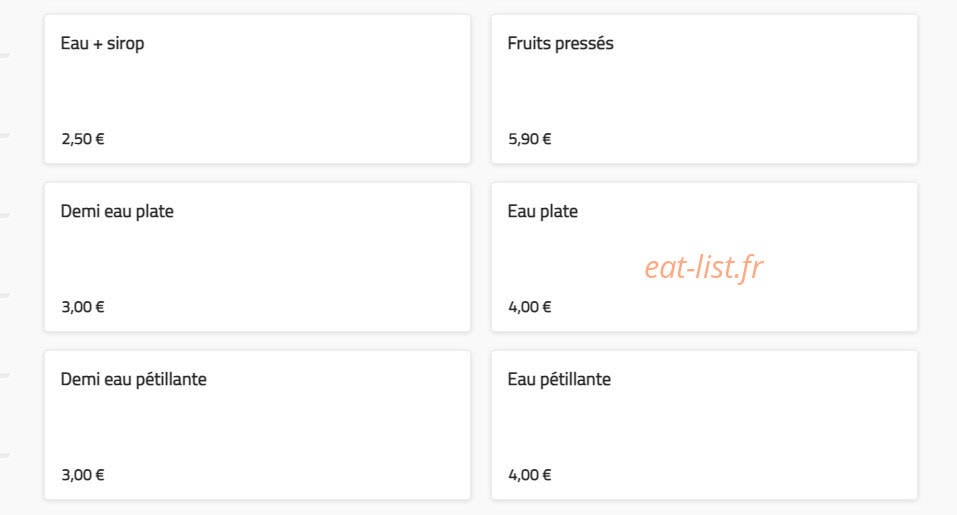957x515 pixels.
Task: Click the 4,00 € price under Eau plate
Action: click(530, 307)
